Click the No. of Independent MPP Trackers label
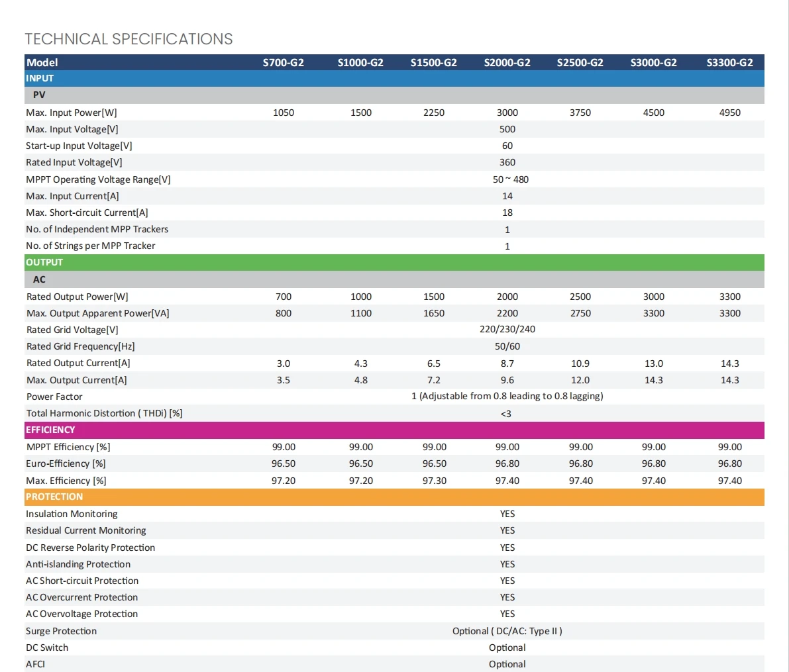The image size is (789, 672). [97, 229]
